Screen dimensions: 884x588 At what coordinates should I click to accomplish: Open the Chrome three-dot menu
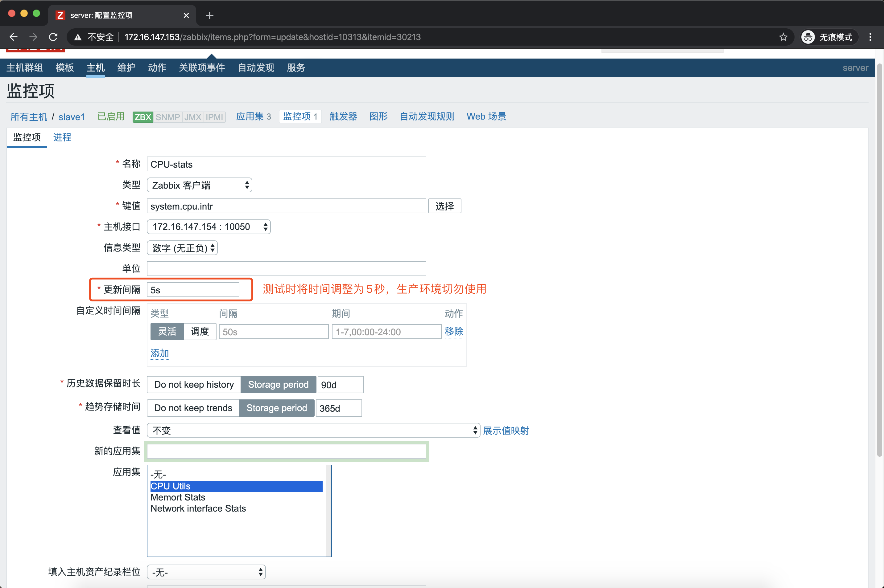pos(870,37)
